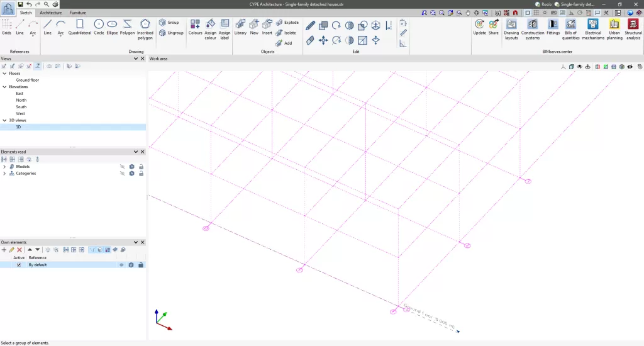Open the Colours palette tool
The image size is (644, 346).
point(195,27)
